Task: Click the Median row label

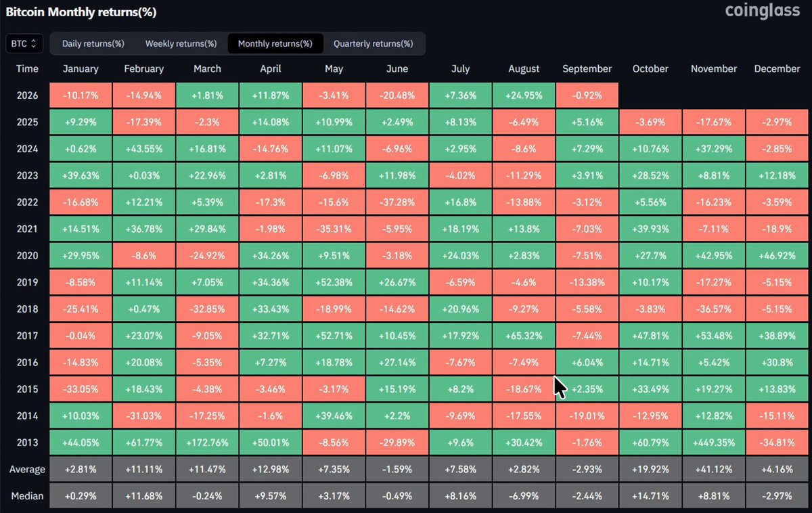Action: (28, 496)
